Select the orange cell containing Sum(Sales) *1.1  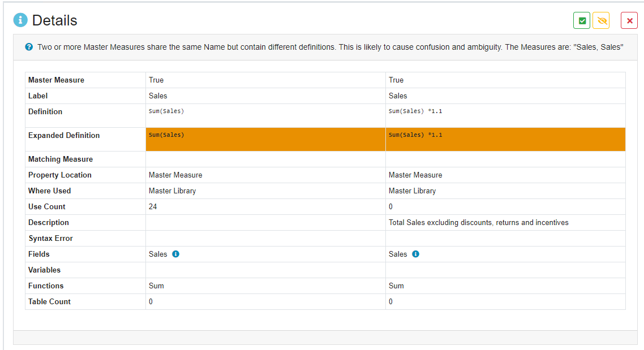415,135
